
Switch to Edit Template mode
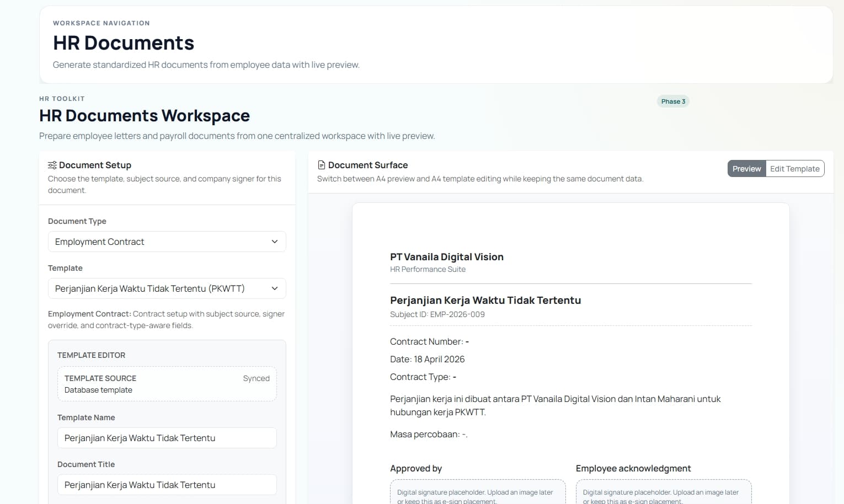point(794,169)
